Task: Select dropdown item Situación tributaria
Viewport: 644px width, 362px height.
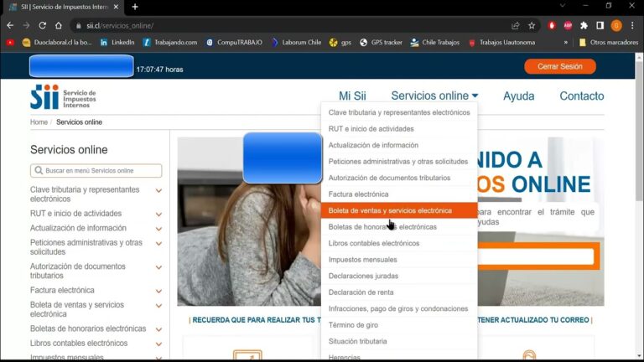Action: pos(399,342)
